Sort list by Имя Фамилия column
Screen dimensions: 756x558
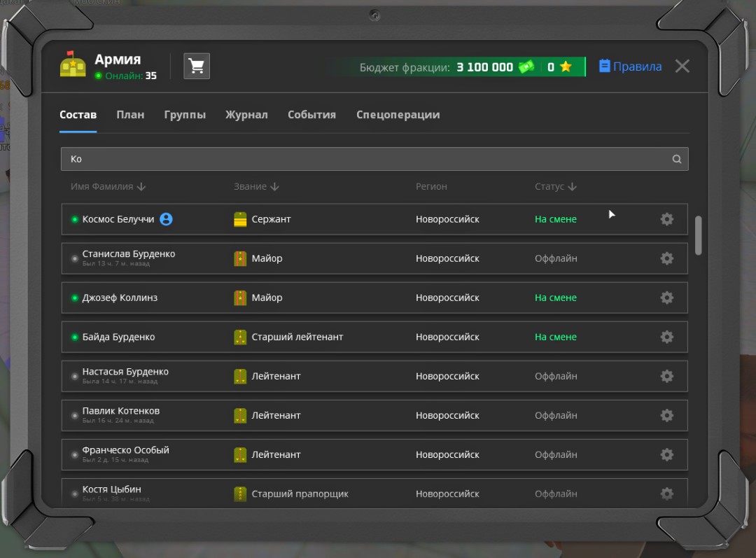(x=108, y=187)
